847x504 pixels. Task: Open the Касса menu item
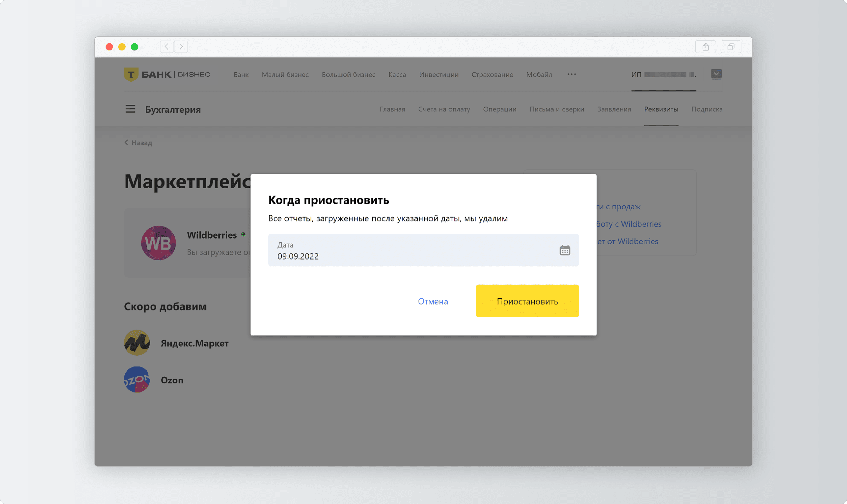[x=397, y=74]
